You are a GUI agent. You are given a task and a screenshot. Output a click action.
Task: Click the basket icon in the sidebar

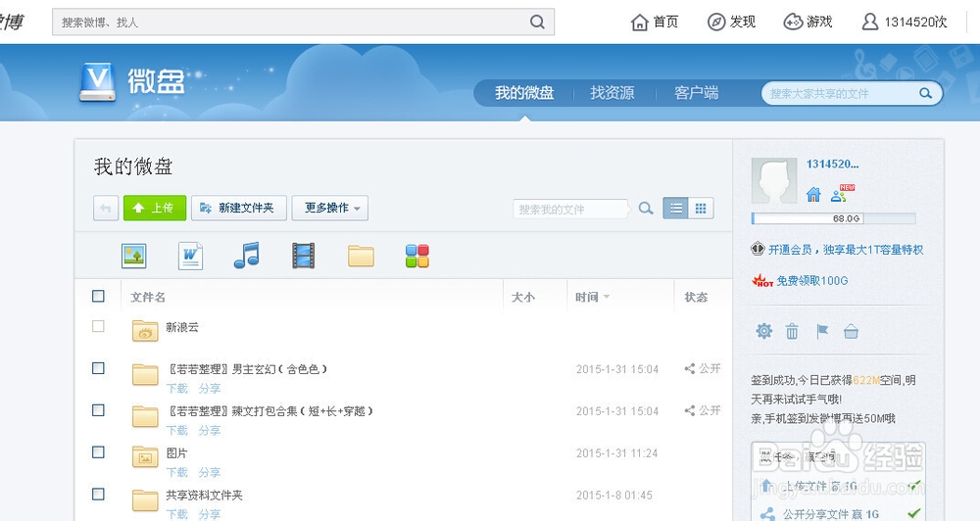click(x=851, y=331)
